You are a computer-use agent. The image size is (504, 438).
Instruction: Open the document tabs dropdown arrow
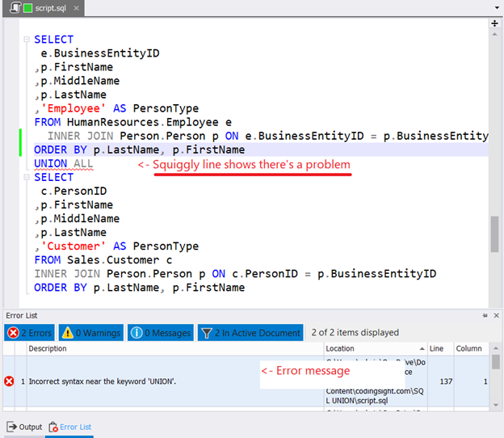(x=497, y=8)
